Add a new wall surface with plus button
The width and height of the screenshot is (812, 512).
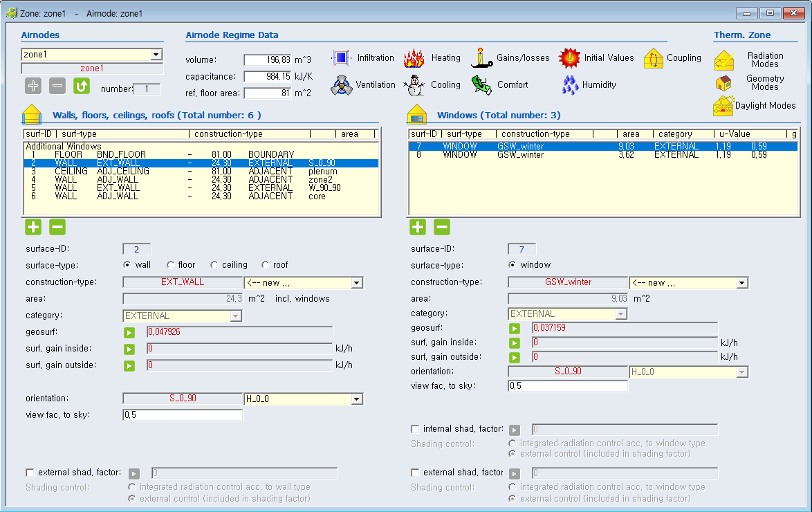coord(33,227)
